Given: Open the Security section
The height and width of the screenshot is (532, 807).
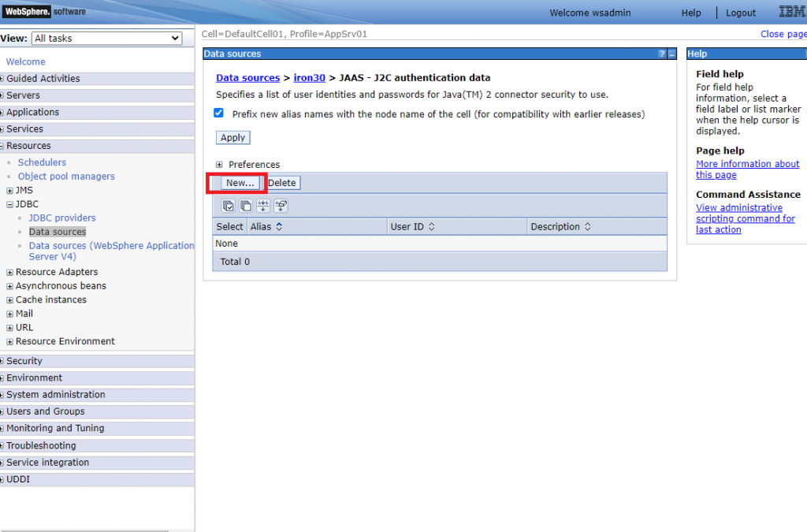Looking at the screenshot, I should pos(24,361).
